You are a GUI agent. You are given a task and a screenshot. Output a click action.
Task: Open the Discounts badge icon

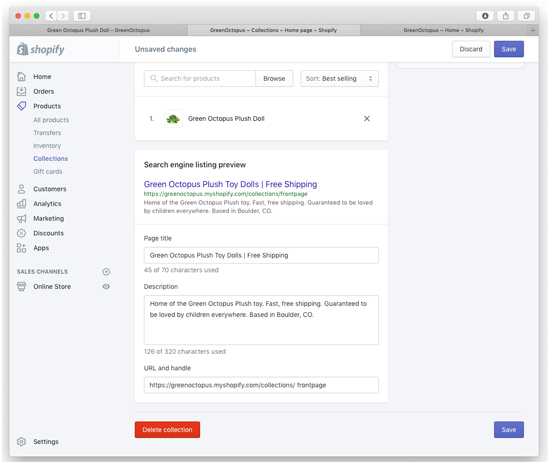[21, 233]
